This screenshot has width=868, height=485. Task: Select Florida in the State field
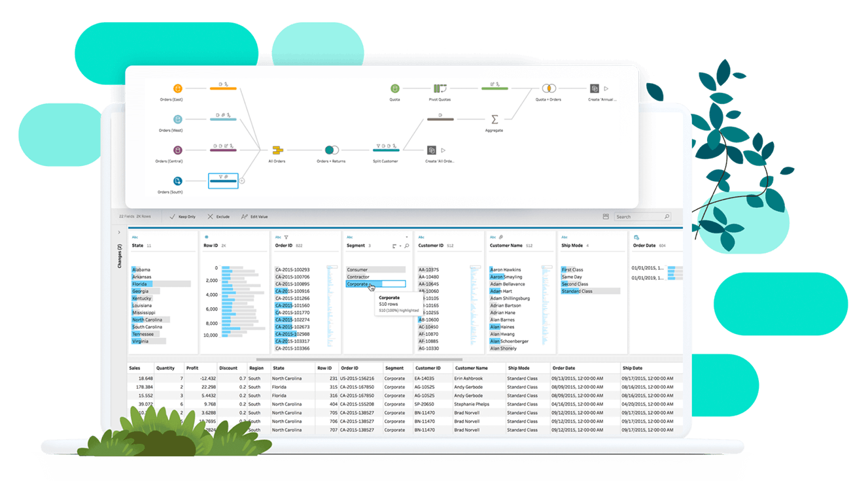coord(161,284)
